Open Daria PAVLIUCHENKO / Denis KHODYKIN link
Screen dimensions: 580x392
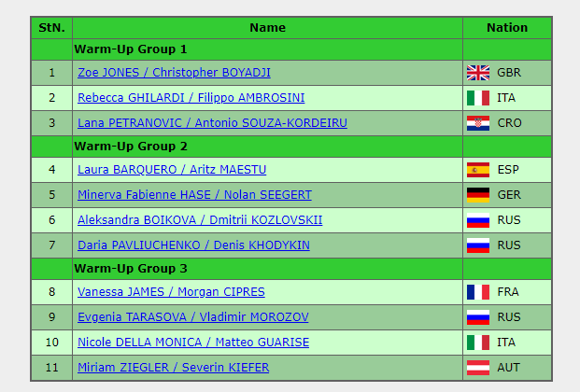pos(193,245)
